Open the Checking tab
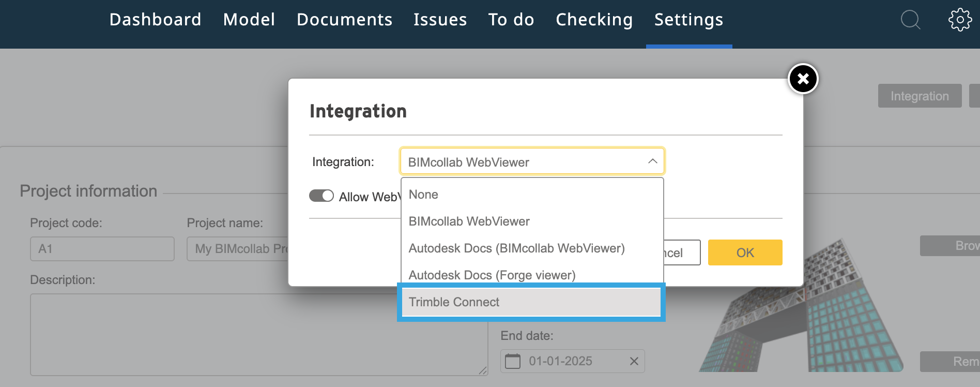This screenshot has width=980, height=387. (x=594, y=20)
